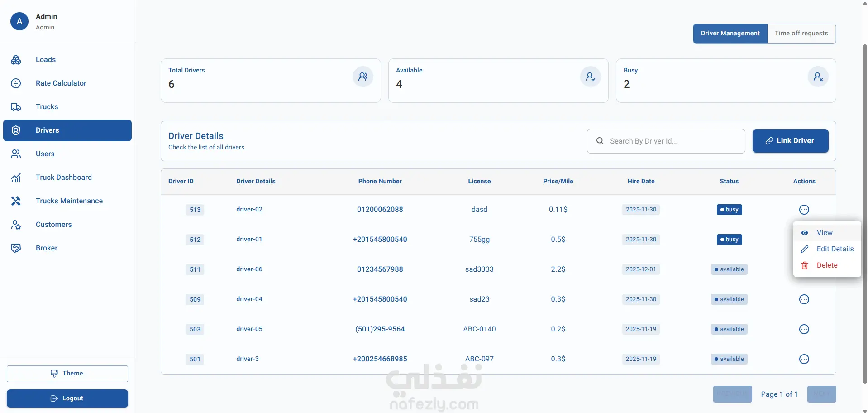Click the driver-06 name cell

pos(249,269)
